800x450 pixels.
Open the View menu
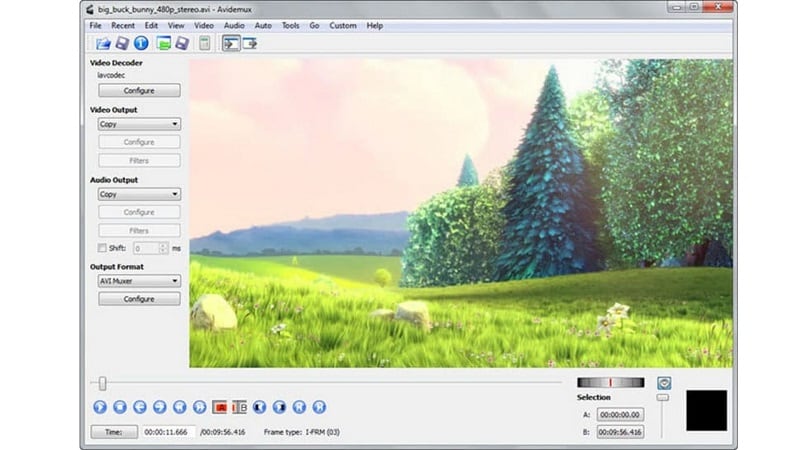point(176,26)
